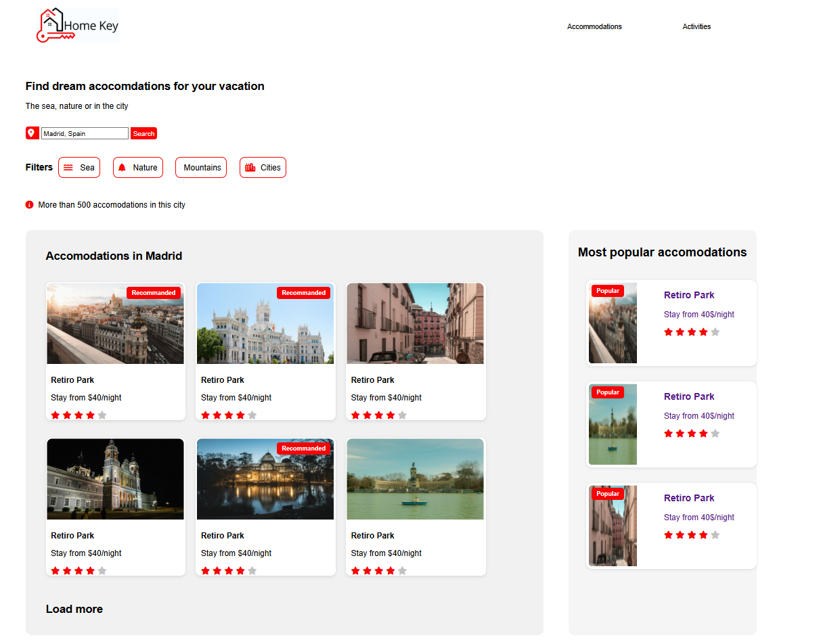The width and height of the screenshot is (819, 644).
Task: Click the text 'More than 500 accomodations in this city'
Action: pos(112,204)
